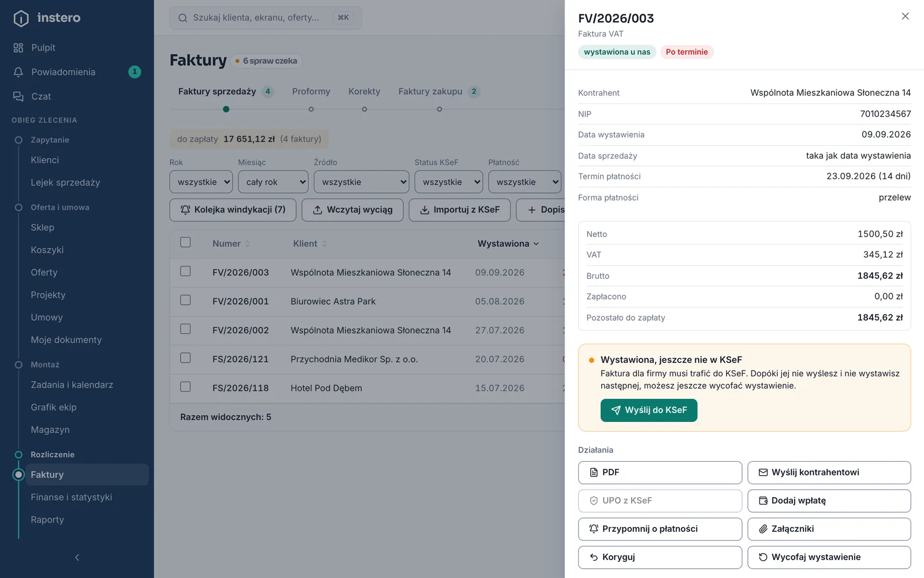924x578 pixels.
Task: Click the search magnifier icon
Action: pyautogui.click(x=182, y=18)
